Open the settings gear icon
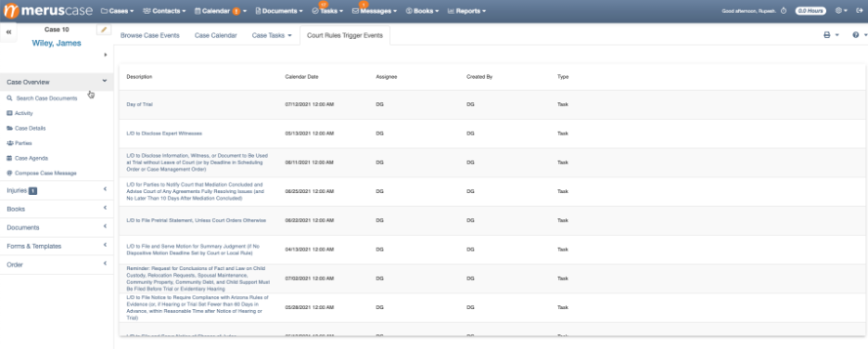 (x=838, y=10)
